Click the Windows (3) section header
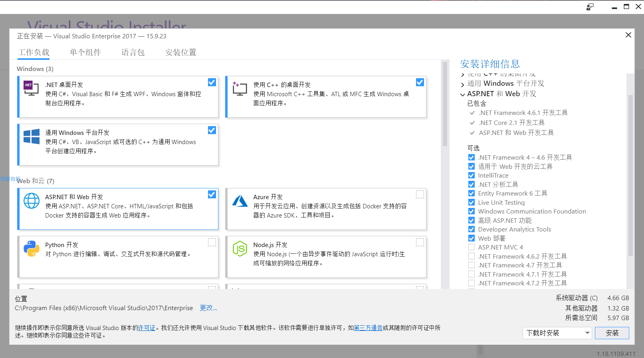644x358 pixels. pyautogui.click(x=35, y=69)
